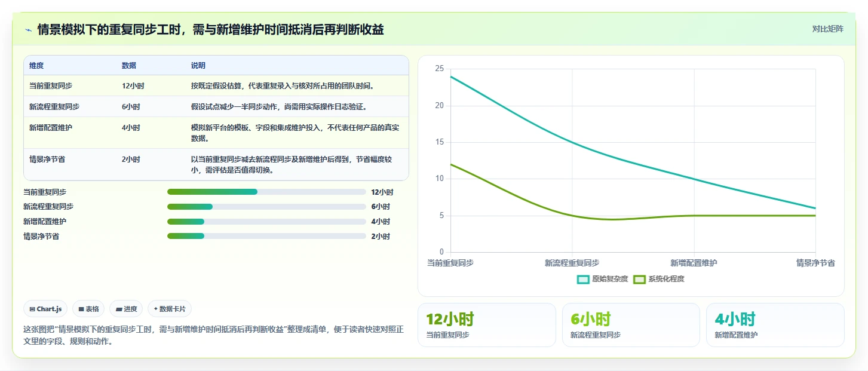Click x-axis label 新流程重复同步 on chart
This screenshot has width=868, height=371.
[572, 263]
